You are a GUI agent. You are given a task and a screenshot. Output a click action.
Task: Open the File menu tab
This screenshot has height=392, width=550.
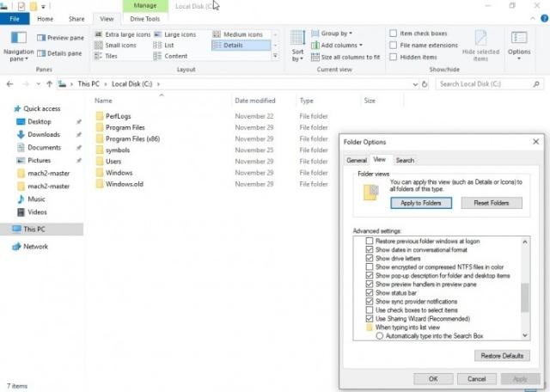pos(15,19)
